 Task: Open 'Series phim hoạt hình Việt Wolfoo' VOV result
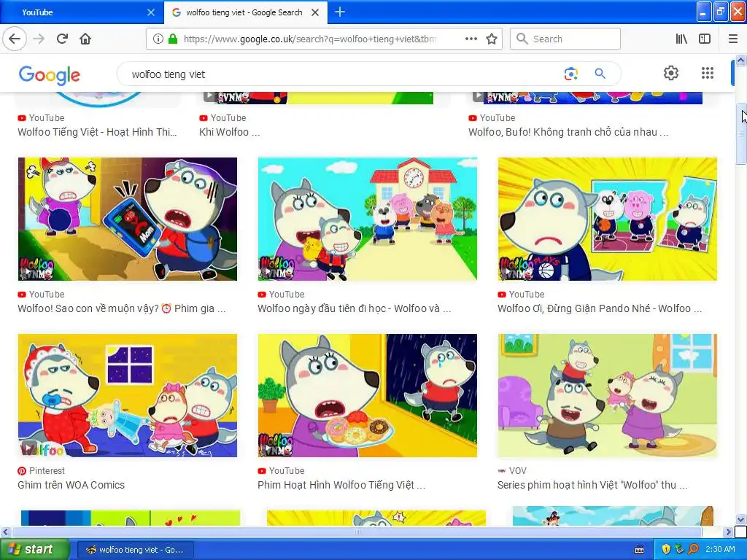(x=592, y=485)
